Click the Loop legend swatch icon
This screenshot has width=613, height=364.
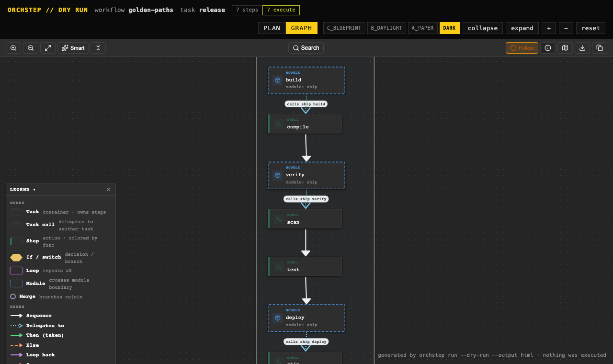[x=16, y=271]
